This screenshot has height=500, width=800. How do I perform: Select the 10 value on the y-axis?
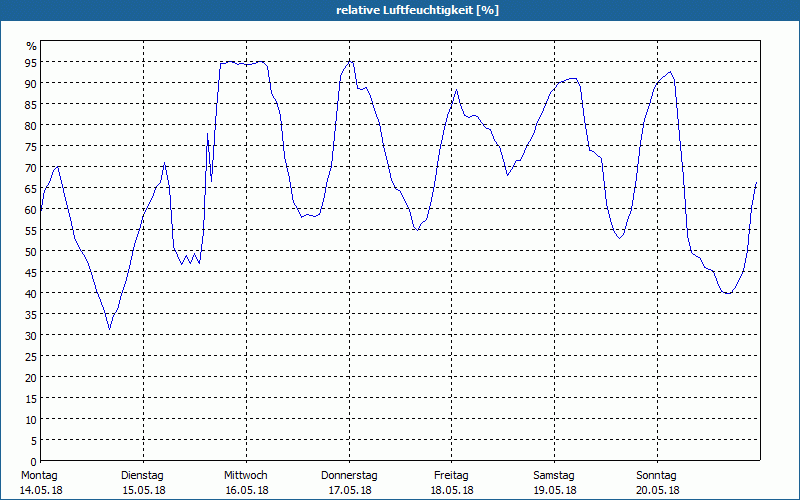(x=31, y=420)
